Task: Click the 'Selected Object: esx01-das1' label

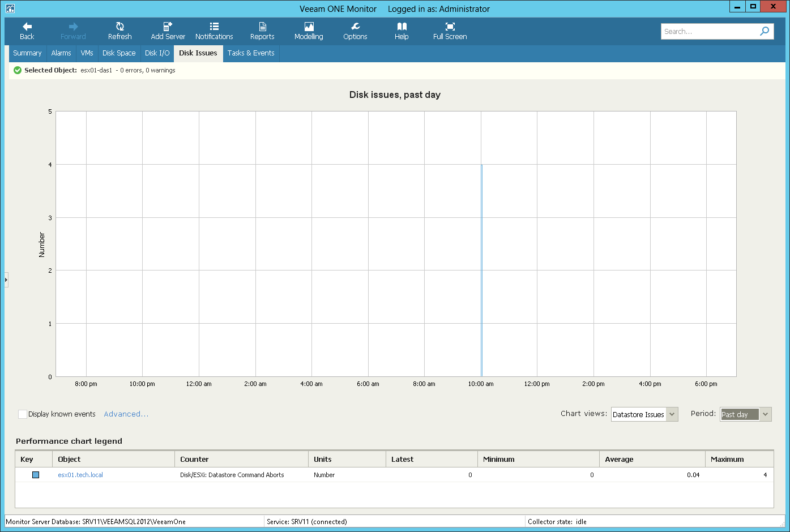Action: [x=68, y=70]
